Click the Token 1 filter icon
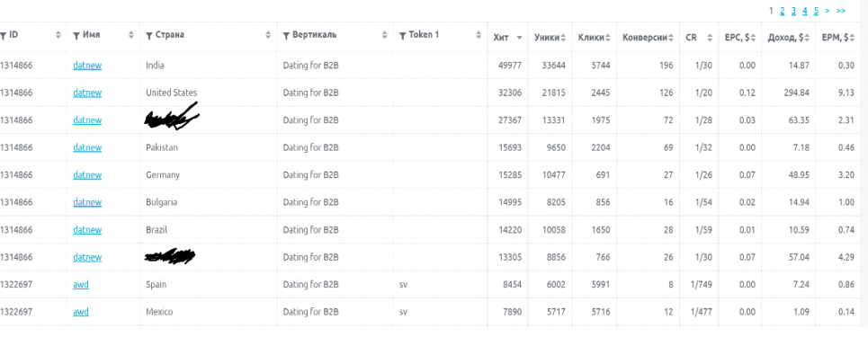868x346 pixels. pos(402,36)
